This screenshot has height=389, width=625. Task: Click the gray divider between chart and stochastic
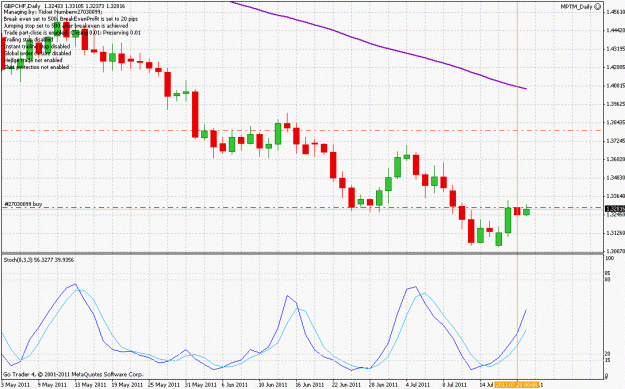point(302,253)
